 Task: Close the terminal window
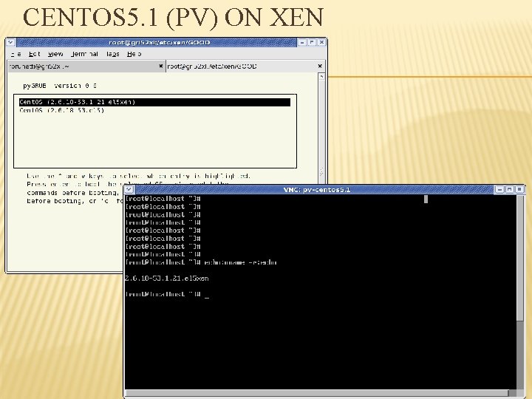[x=321, y=42]
